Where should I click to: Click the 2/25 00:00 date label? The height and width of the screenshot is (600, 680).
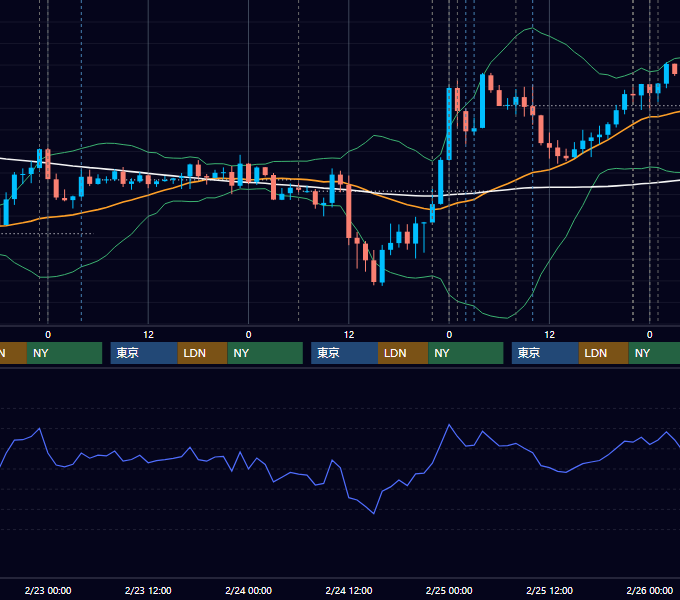click(449, 590)
